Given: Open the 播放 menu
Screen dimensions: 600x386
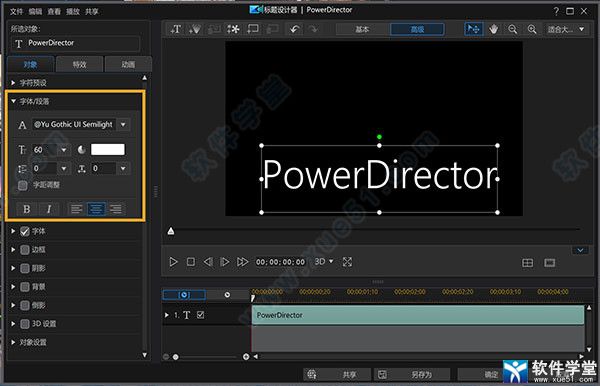Looking at the screenshot, I should (73, 11).
